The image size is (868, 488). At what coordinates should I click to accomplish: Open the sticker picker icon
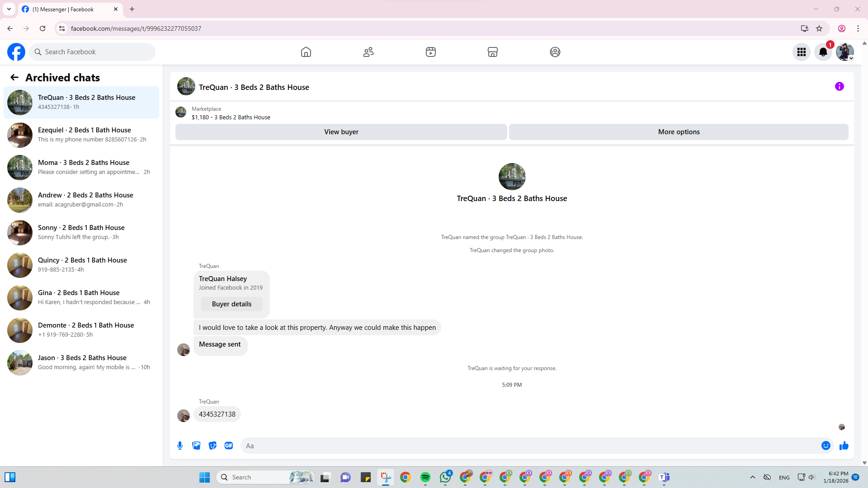coord(212,446)
